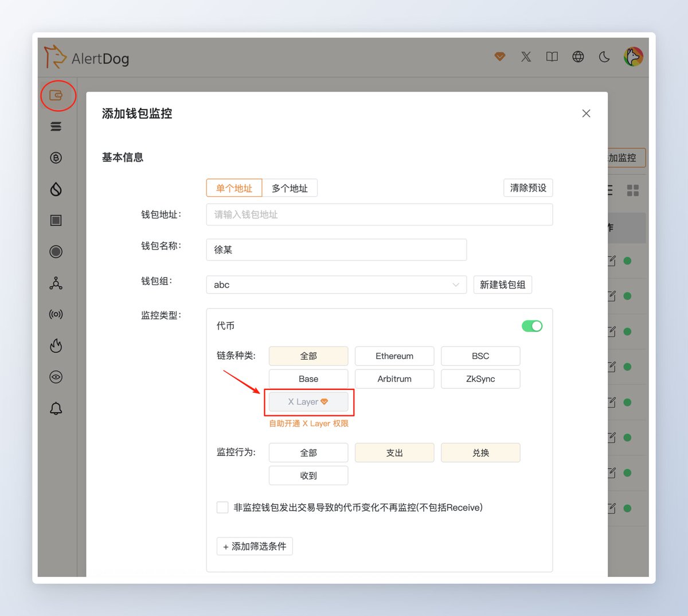688x616 pixels.
Task: Click the 新建钱包组 button
Action: (502, 284)
